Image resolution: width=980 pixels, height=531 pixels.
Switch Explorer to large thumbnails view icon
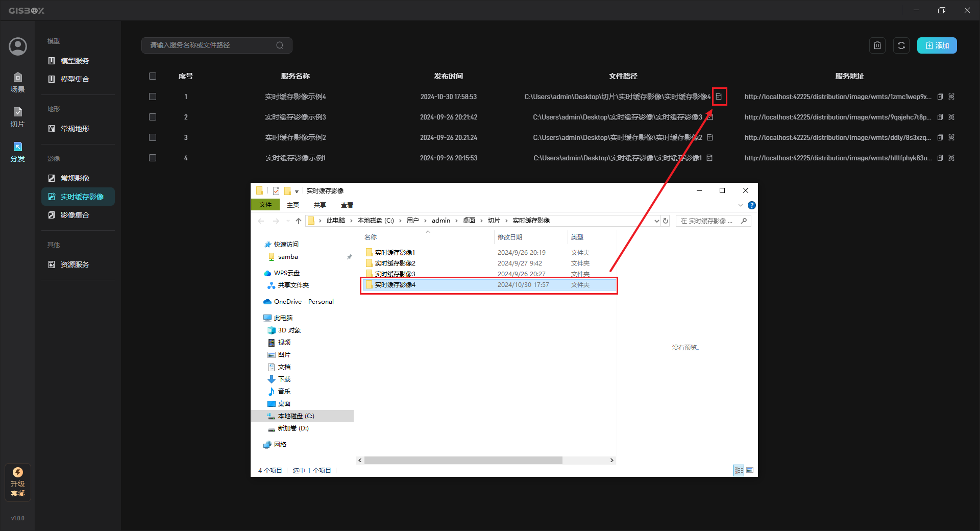pos(750,470)
